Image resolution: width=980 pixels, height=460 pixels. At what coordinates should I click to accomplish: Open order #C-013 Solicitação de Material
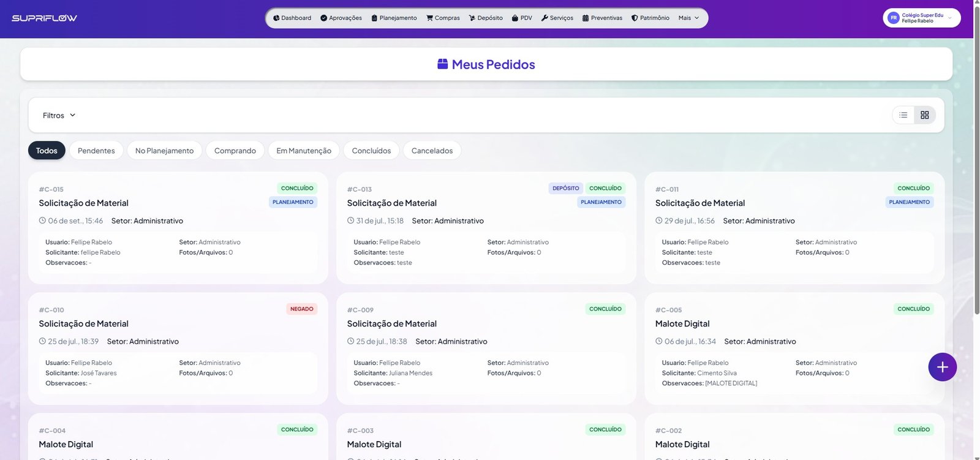click(x=392, y=203)
